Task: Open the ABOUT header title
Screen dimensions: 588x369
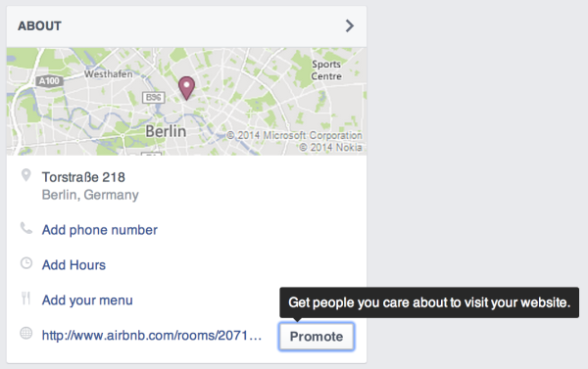Action: [40, 25]
